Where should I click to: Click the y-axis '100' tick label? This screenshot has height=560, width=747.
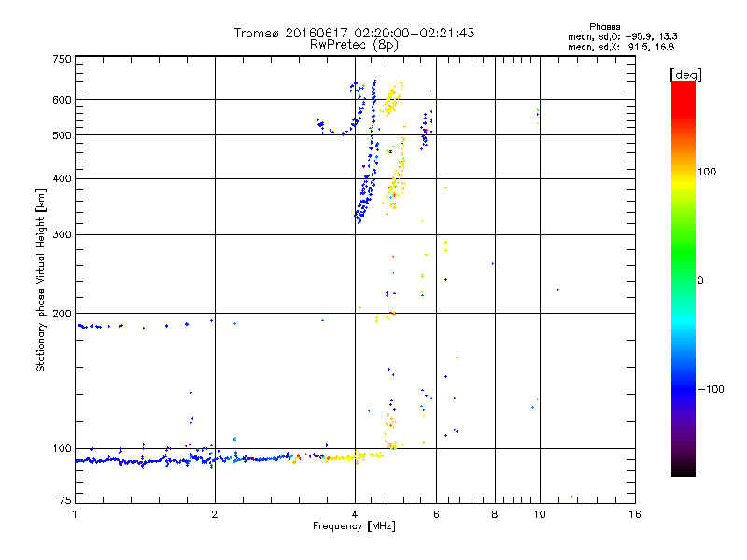click(62, 449)
